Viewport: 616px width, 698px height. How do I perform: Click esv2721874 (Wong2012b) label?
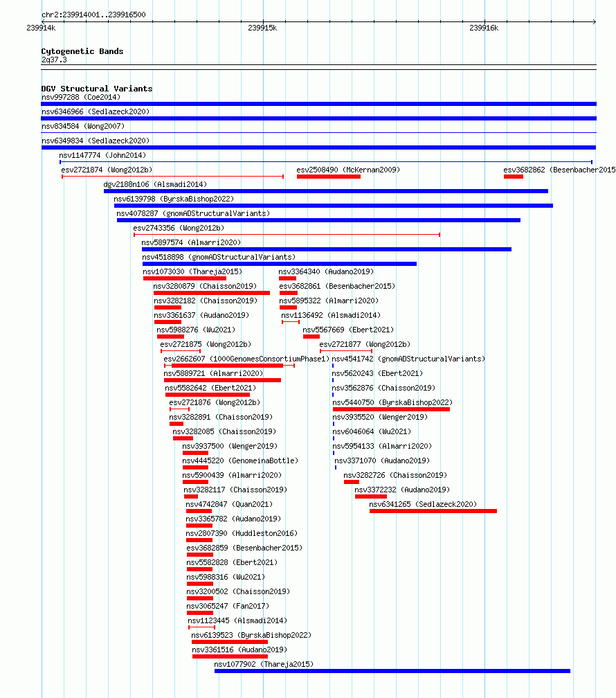click(x=107, y=170)
